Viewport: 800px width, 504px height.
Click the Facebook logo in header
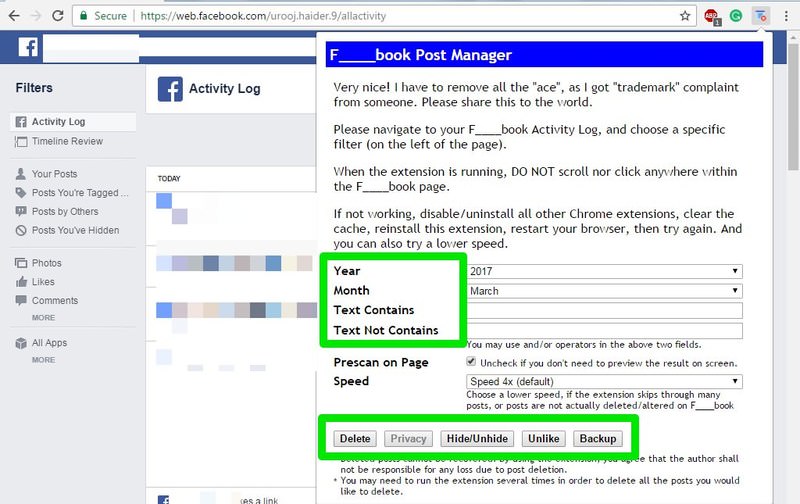pyautogui.click(x=28, y=47)
